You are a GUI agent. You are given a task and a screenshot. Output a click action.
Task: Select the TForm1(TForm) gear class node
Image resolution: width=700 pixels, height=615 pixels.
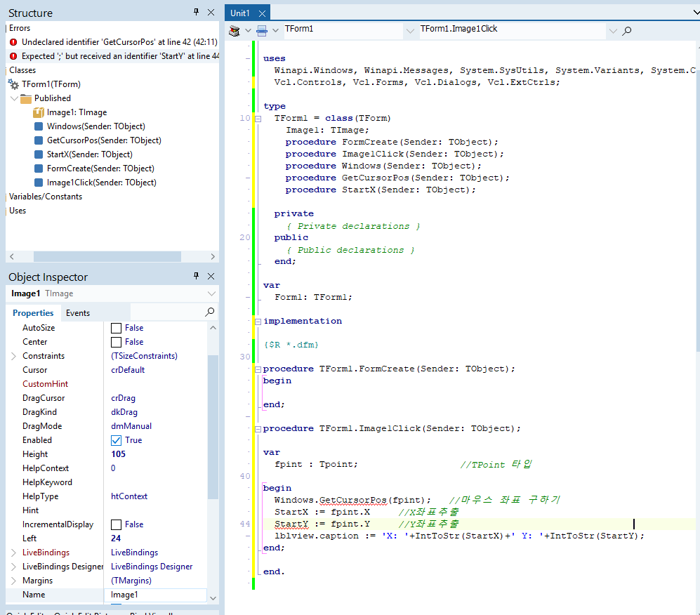pyautogui.click(x=51, y=84)
